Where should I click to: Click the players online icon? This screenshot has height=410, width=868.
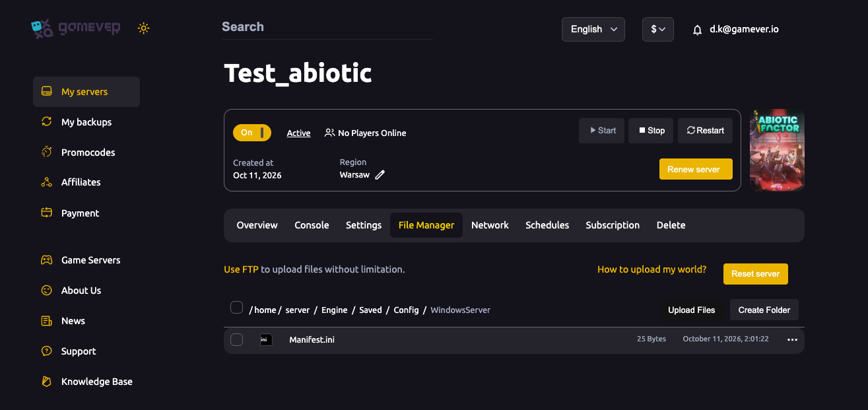pyautogui.click(x=330, y=133)
